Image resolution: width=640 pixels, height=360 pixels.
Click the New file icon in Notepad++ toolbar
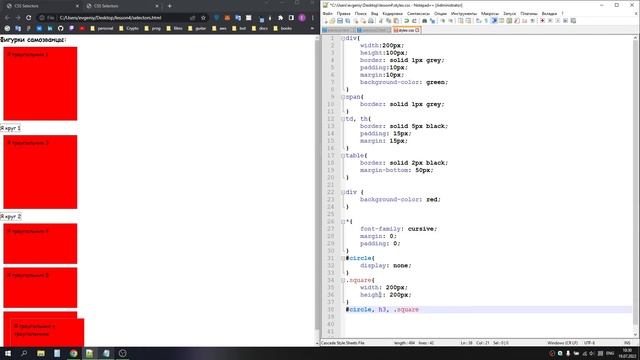pyautogui.click(x=325, y=21)
